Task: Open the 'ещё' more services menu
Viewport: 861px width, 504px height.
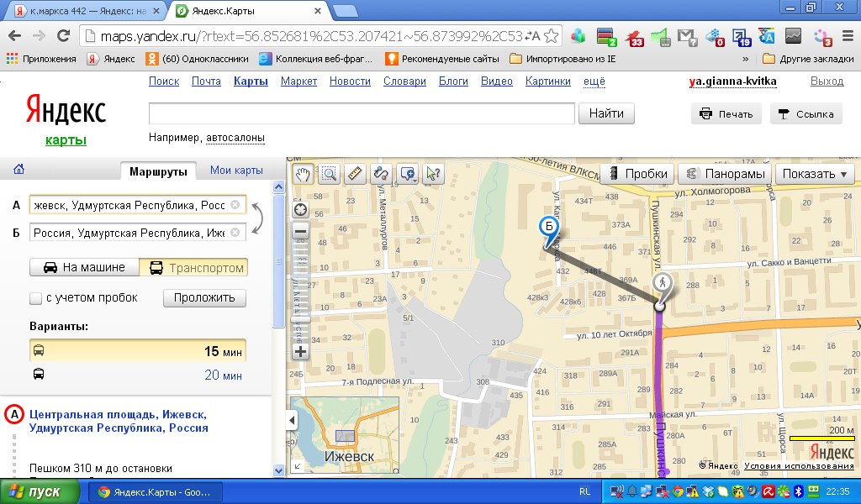Action: (594, 81)
